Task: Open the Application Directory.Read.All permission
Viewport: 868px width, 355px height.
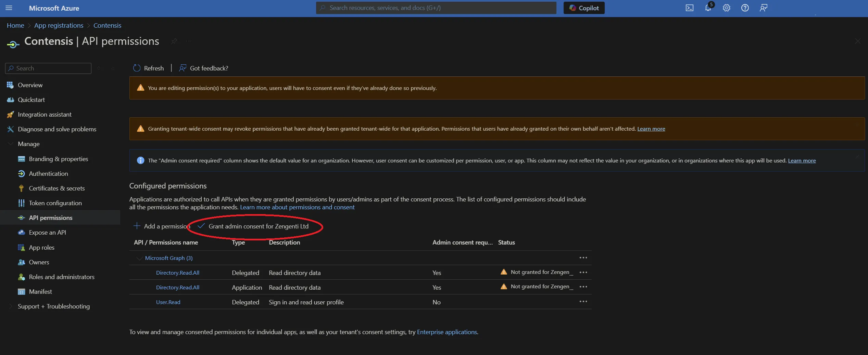Action: pyautogui.click(x=178, y=287)
